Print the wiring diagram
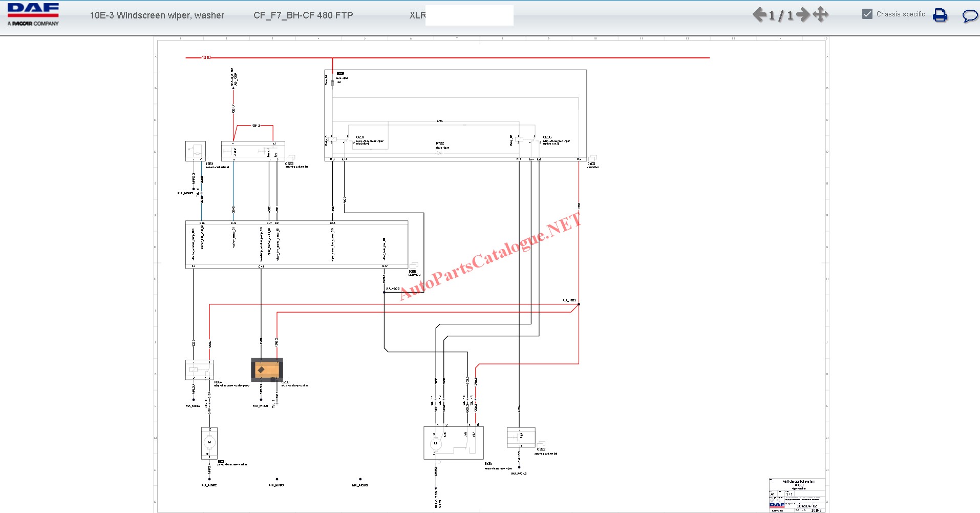Viewport: 980px width, 513px height. tap(940, 15)
